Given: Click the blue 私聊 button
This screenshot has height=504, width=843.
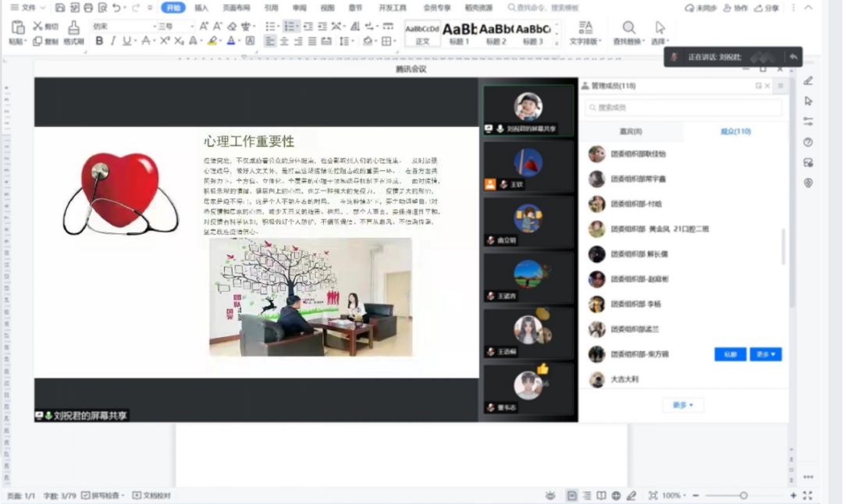Looking at the screenshot, I should (730, 354).
